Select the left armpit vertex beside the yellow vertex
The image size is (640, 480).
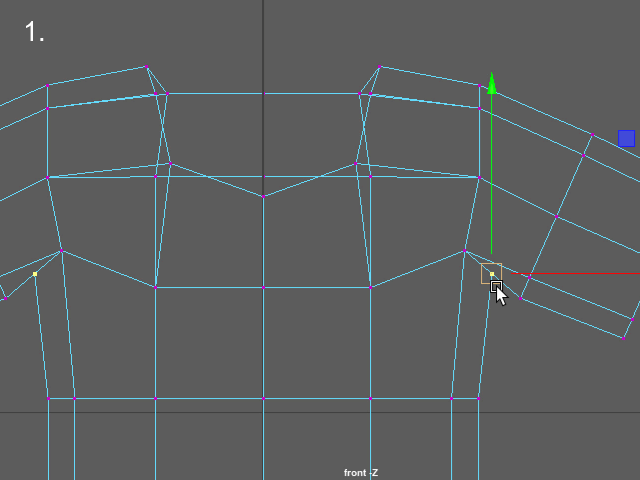[62, 251]
